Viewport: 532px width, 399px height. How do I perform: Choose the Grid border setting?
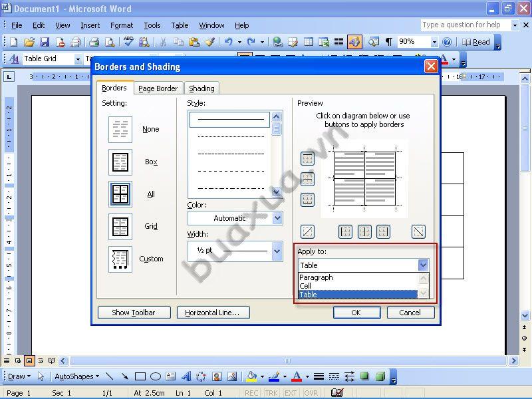click(x=120, y=227)
